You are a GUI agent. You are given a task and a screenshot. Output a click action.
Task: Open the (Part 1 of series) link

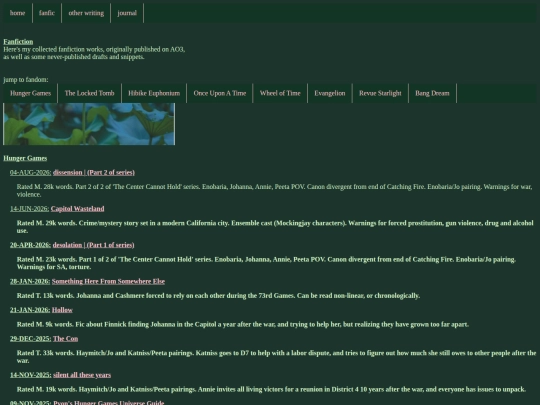point(111,245)
